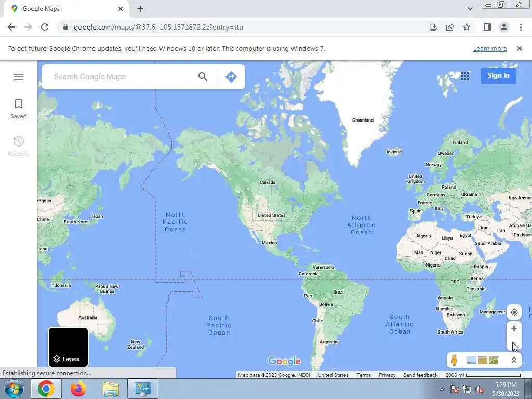532x399 pixels.
Task: Drop the Street View pegman
Action: [x=454, y=360]
